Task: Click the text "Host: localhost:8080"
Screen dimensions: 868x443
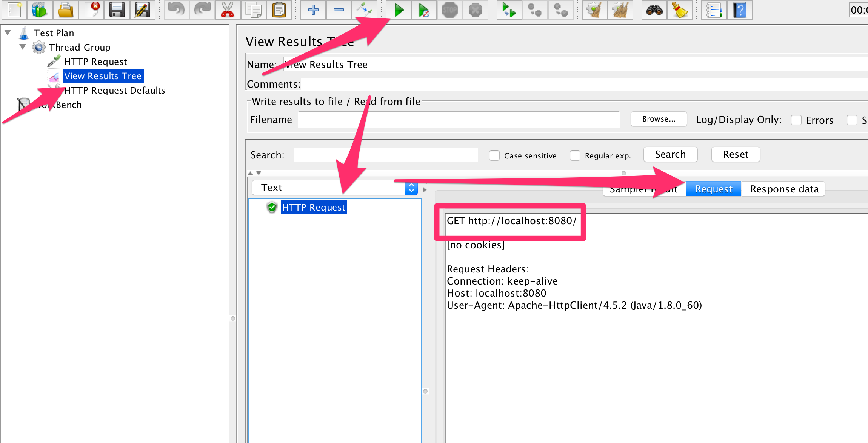Action: point(496,293)
